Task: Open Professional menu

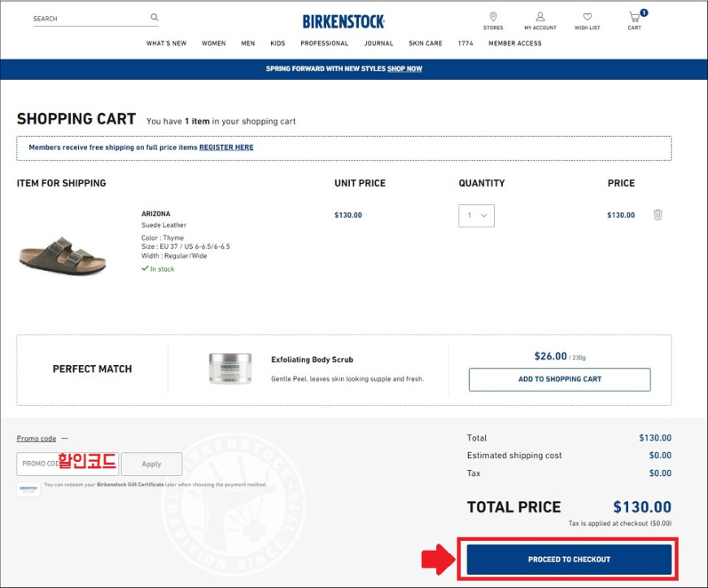Action: 324,43
